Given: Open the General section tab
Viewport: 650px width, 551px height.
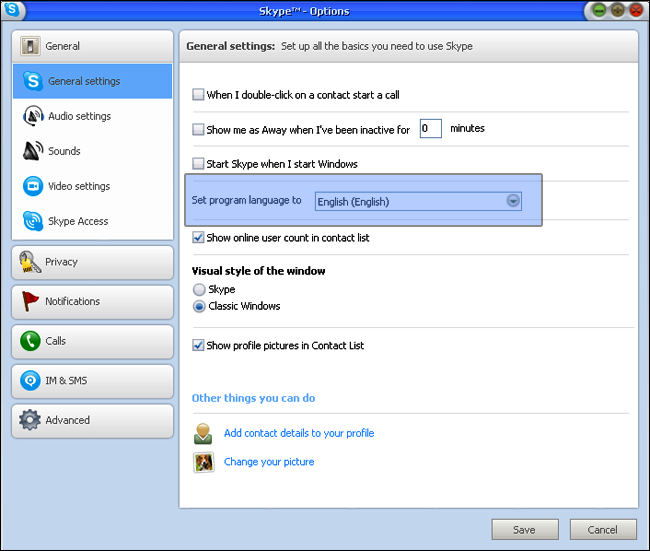Looking at the screenshot, I should click(92, 46).
